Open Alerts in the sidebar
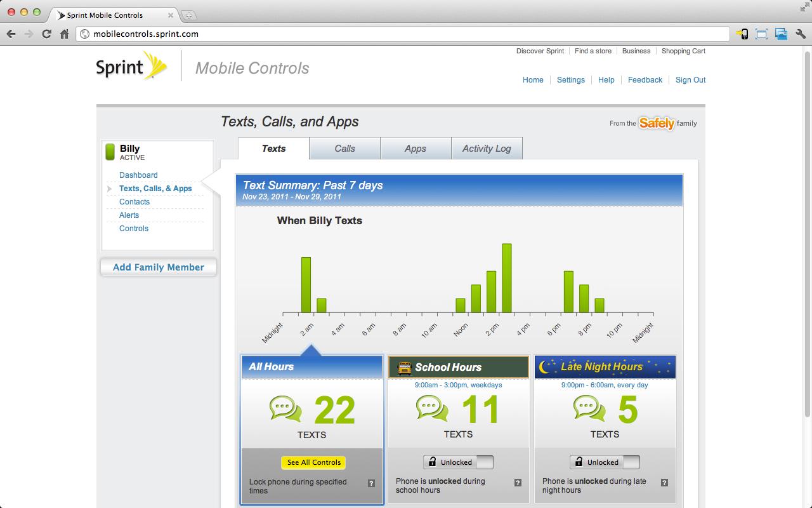The width and height of the screenshot is (812, 508). click(129, 215)
